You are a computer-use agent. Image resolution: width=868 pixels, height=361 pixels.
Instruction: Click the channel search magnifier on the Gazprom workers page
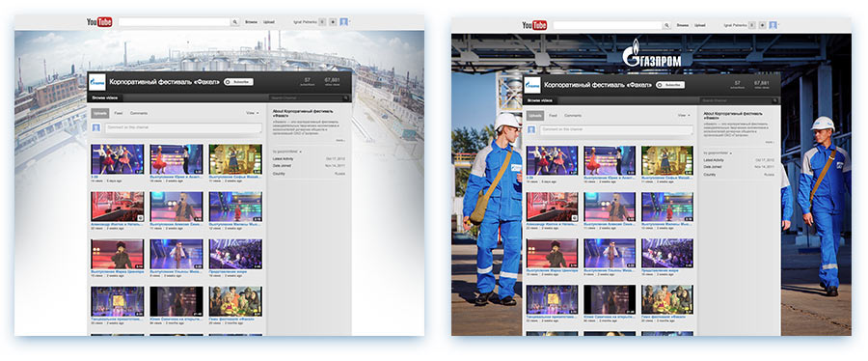pyautogui.click(x=776, y=100)
